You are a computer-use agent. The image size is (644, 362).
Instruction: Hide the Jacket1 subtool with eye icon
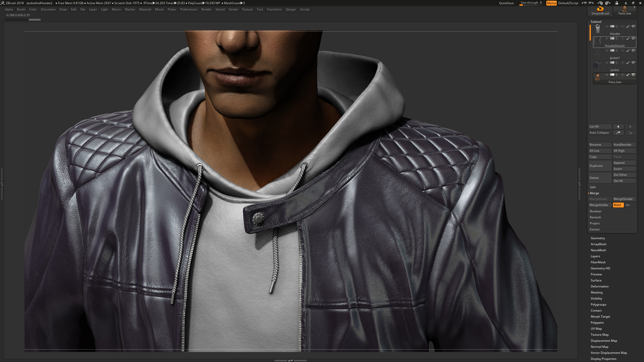(x=634, y=51)
